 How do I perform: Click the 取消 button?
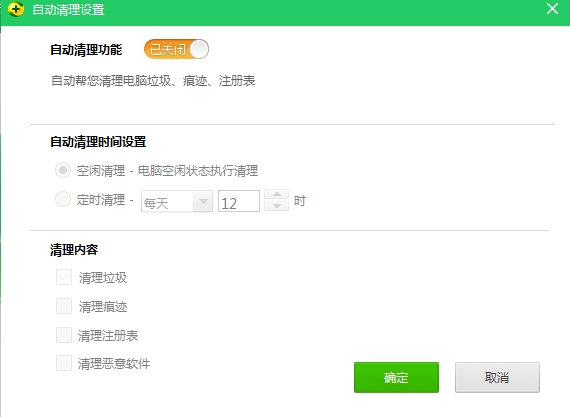[497, 377]
